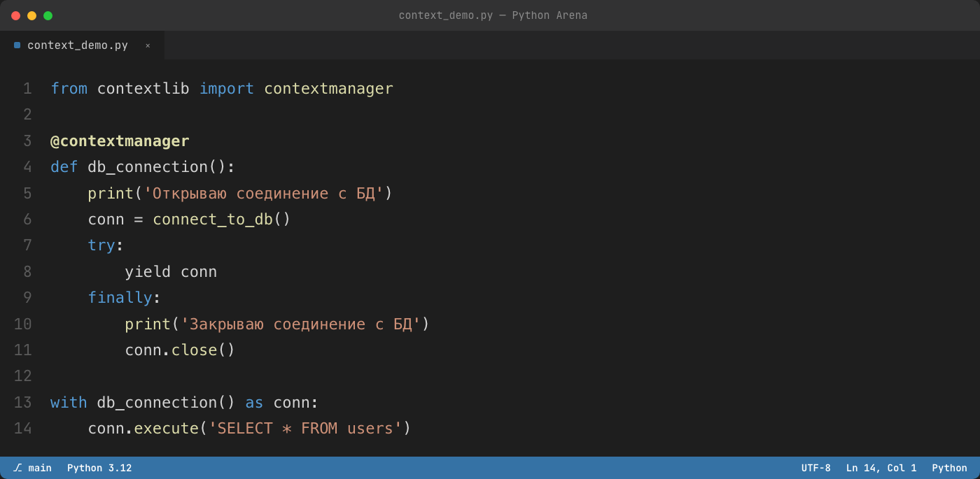Click the contextmanager import name on line 1
980x479 pixels.
[x=328, y=89]
